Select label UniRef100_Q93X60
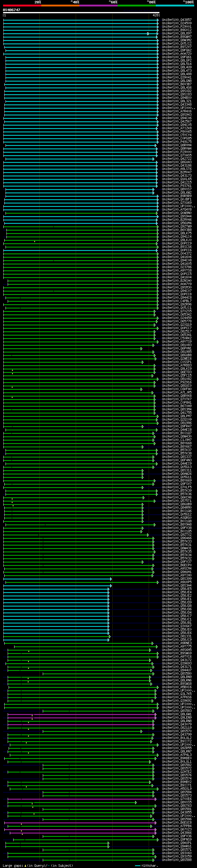 pos(176,854)
